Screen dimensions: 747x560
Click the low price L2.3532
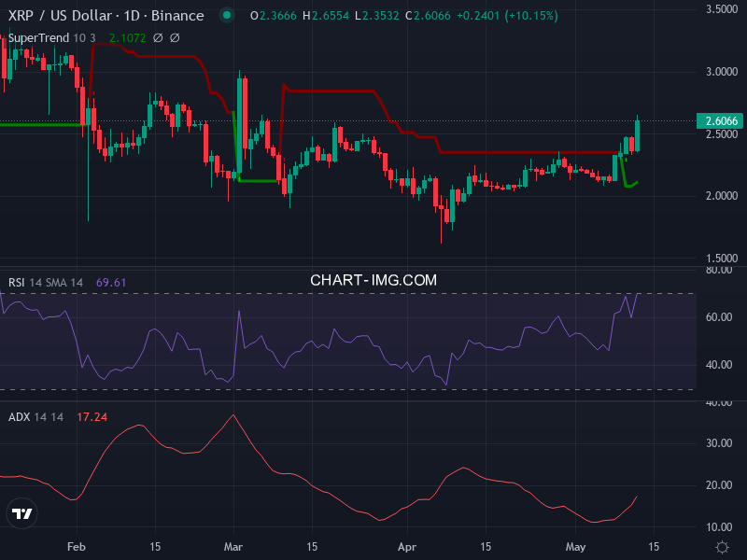coord(377,16)
